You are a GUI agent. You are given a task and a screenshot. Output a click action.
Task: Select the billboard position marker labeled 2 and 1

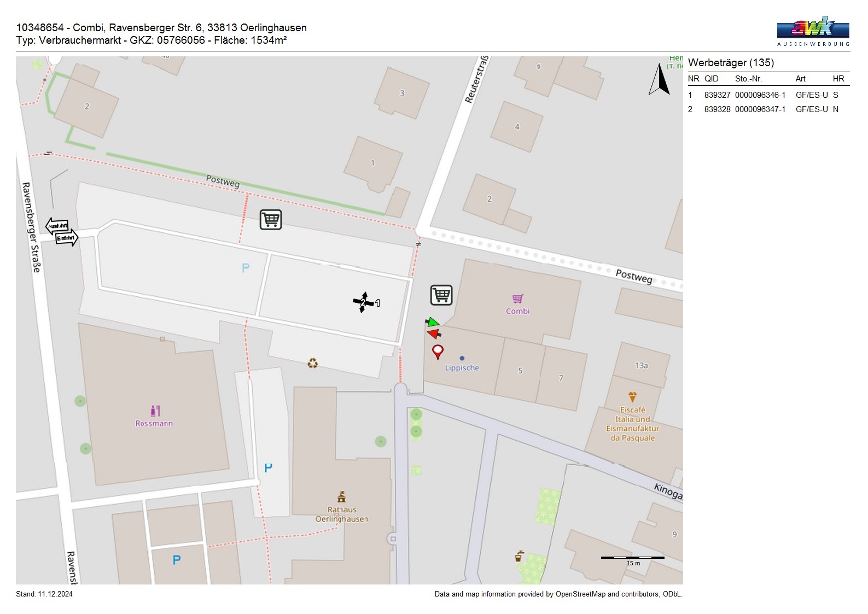[x=364, y=302]
